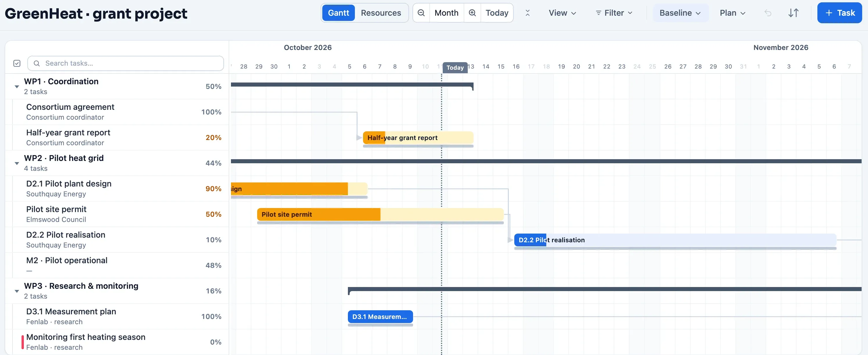Jump to Today in the timeline
The height and width of the screenshot is (355, 868).
click(x=497, y=13)
